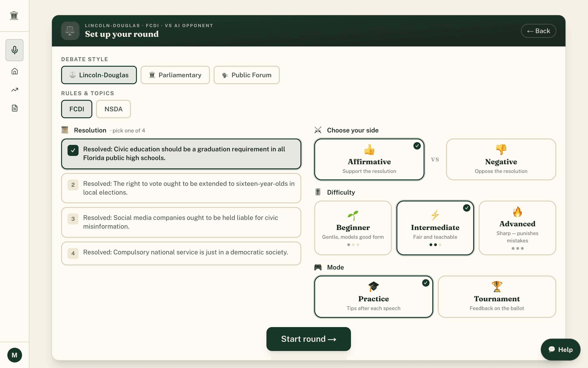
Task: Set difficulty to Advanced
Action: coord(517,228)
